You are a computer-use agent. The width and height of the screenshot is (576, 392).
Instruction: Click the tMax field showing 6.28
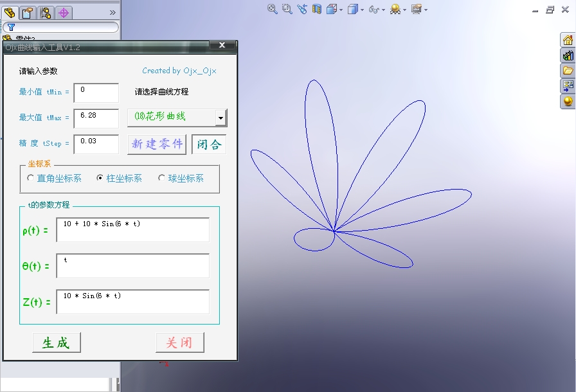[x=96, y=118]
